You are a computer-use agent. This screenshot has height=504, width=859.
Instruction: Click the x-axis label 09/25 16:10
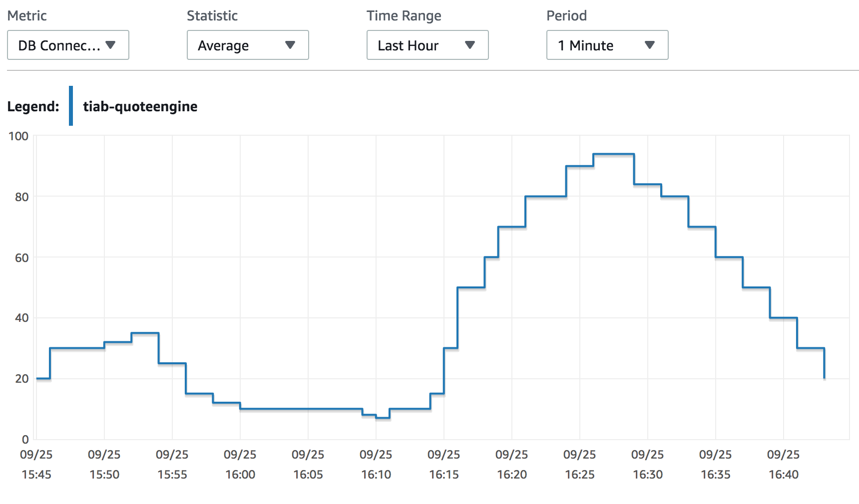[x=376, y=465]
